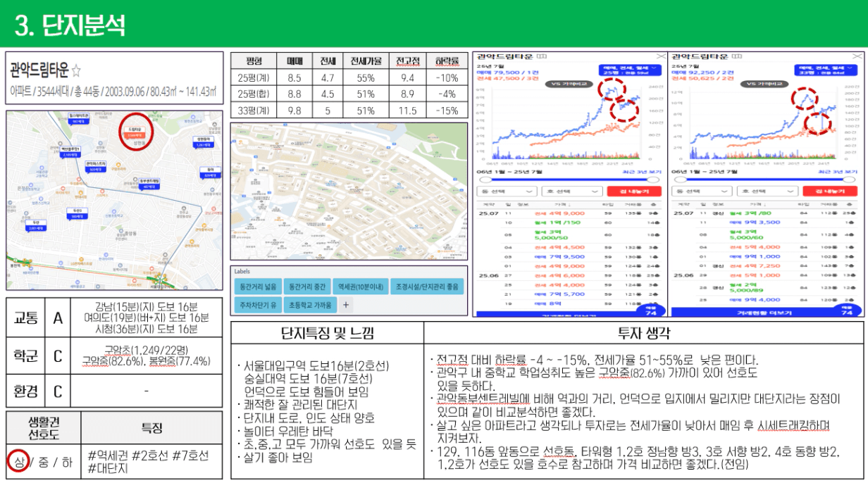Select the 동간거리 넓음 label
This screenshot has width=868, height=483.
(257, 287)
